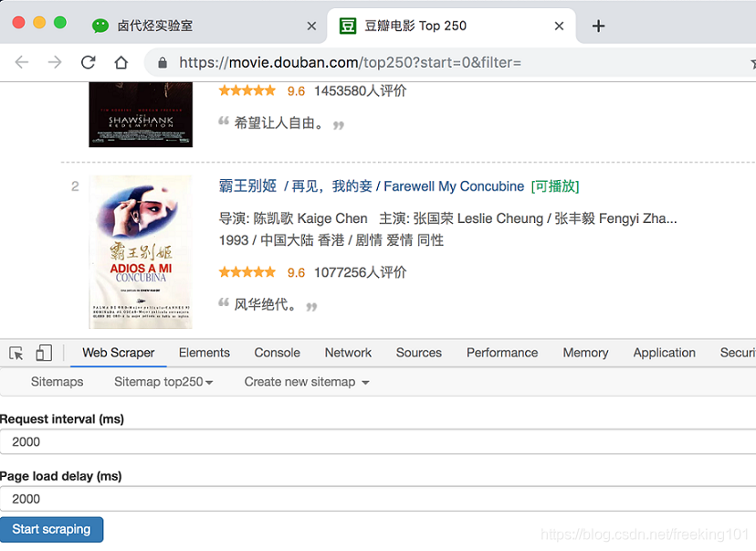
Task: Click the star rating of Shawshank
Action: pos(247,90)
